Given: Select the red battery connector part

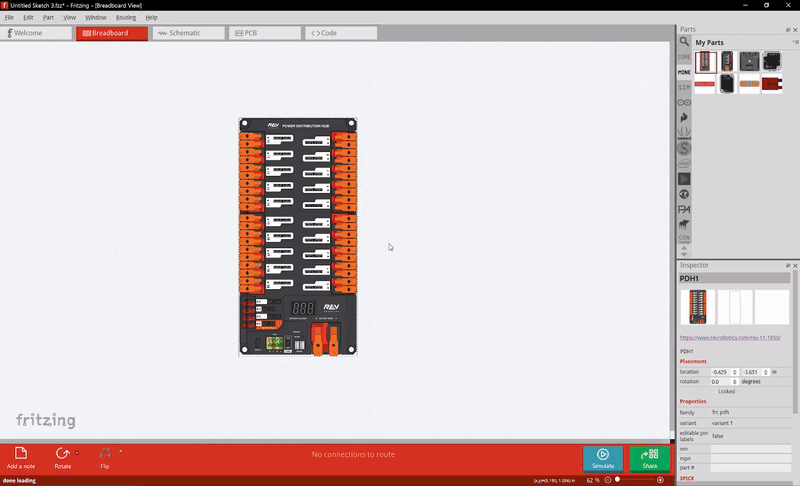Looking at the screenshot, I should 771,84.
